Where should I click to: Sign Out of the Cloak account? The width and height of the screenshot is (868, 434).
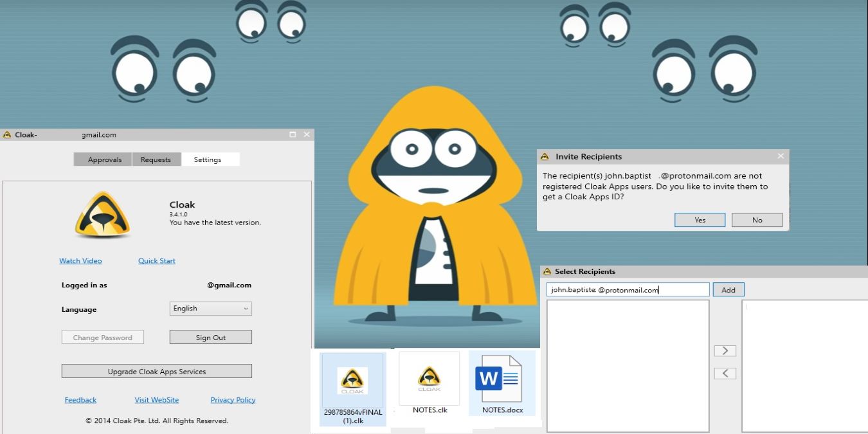tap(210, 336)
